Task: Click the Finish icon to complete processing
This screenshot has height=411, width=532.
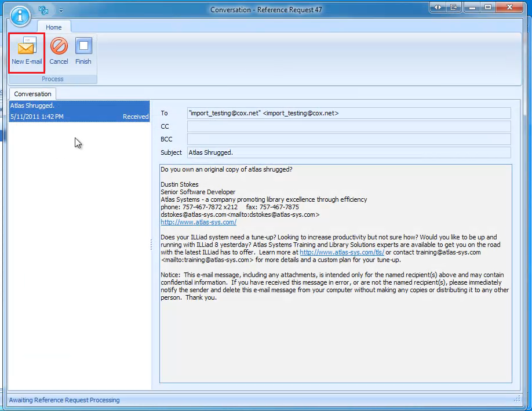Action: 83,52
